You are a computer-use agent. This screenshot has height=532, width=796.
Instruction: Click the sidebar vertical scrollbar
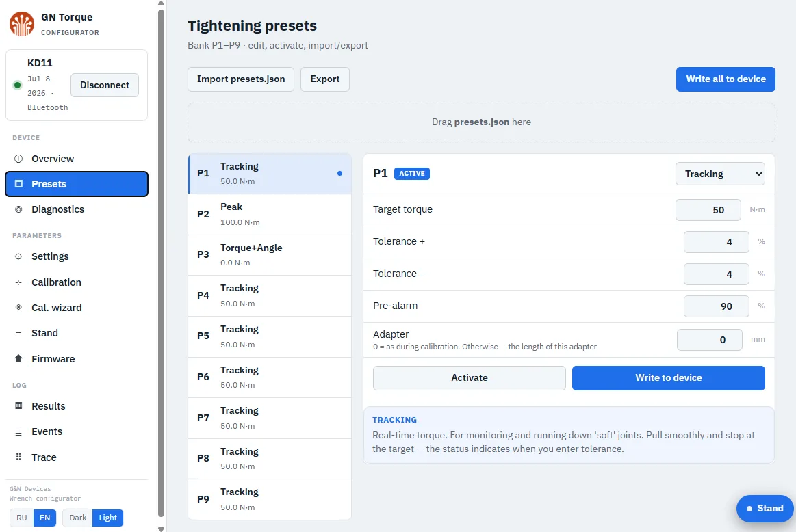tap(161, 263)
